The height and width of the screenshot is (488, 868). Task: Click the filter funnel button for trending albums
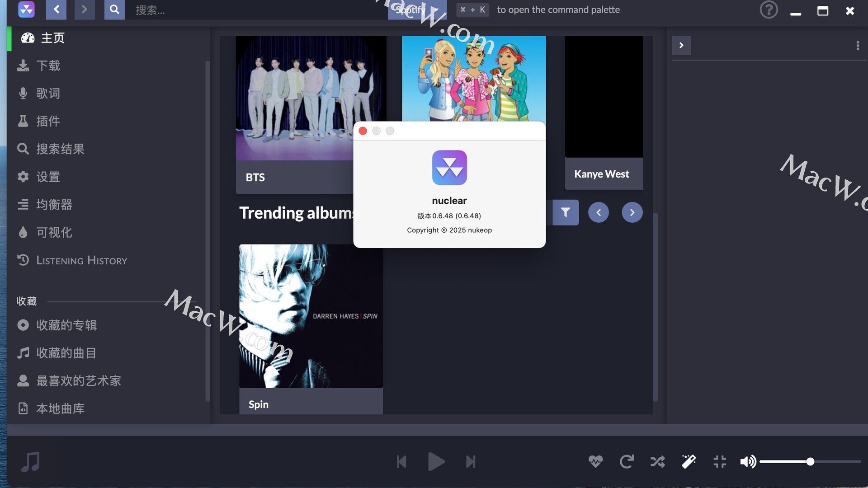click(565, 212)
